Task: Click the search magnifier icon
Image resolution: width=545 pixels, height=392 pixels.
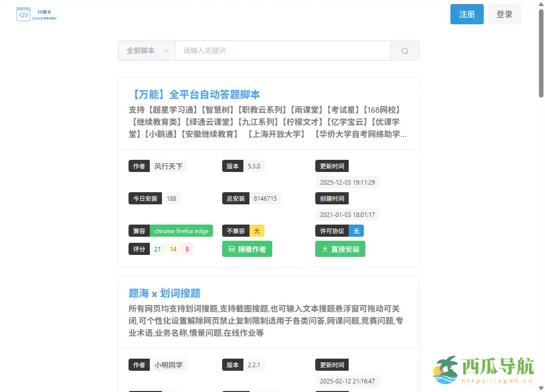Action: pyautogui.click(x=404, y=51)
